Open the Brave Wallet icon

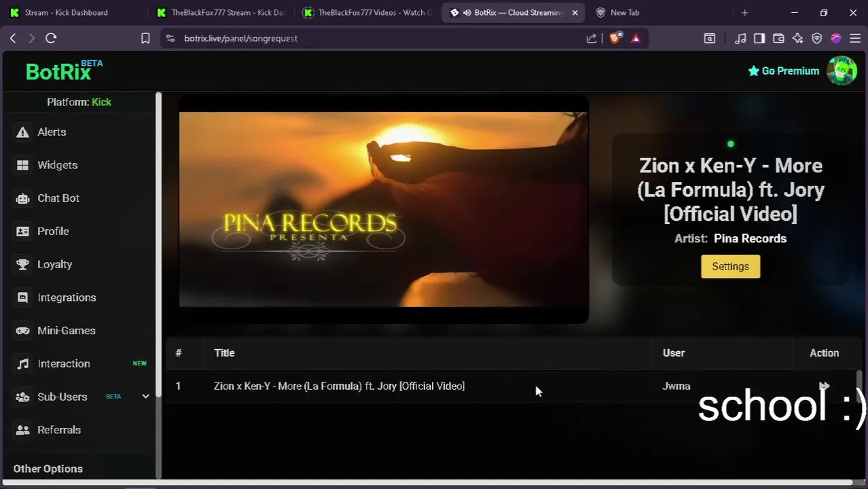[778, 38]
